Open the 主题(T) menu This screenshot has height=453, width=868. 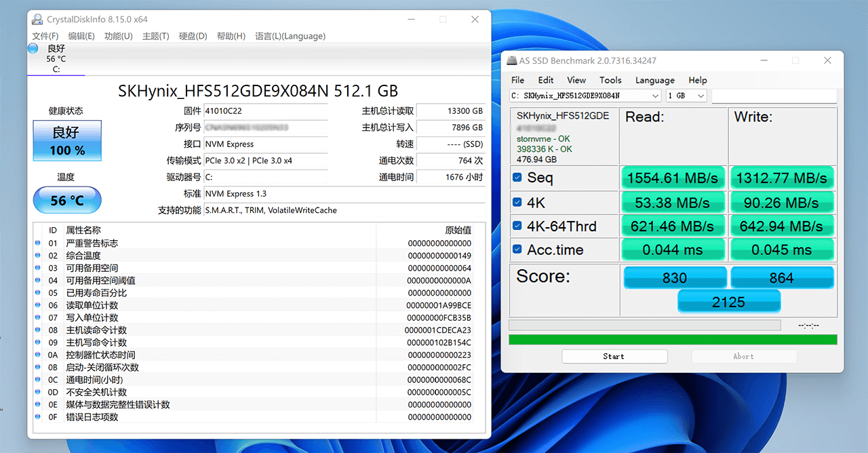click(156, 36)
